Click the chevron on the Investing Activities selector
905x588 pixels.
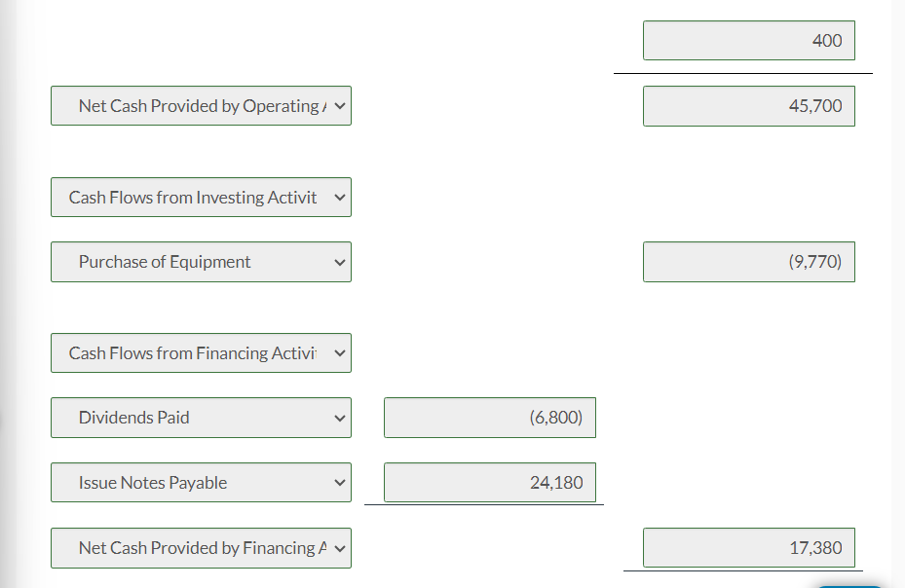click(x=340, y=198)
